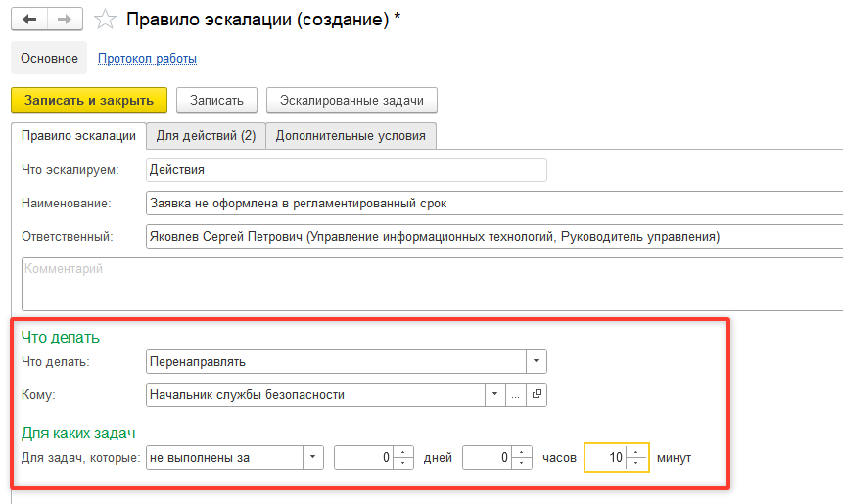The image size is (843, 504).
Task: Decrease the часов value by one
Action: coord(522,463)
